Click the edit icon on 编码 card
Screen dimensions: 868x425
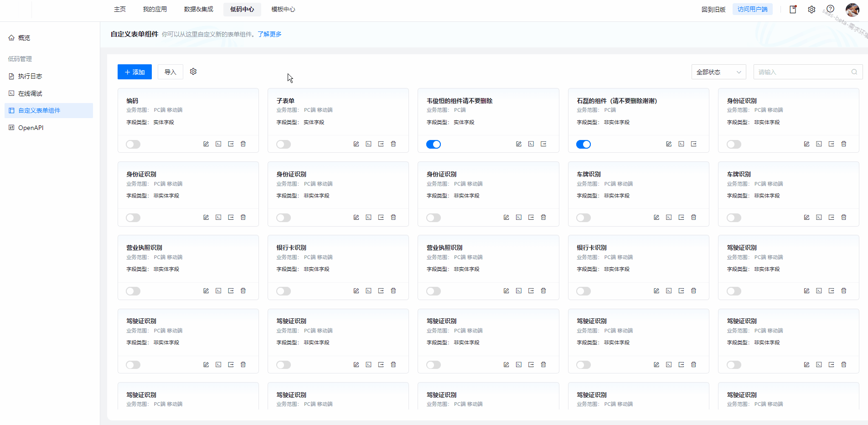coord(206,144)
